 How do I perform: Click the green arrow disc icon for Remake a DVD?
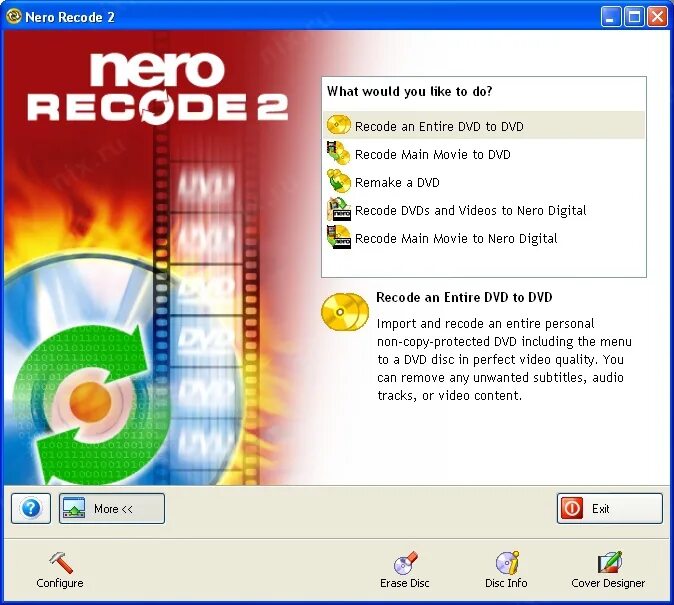tap(339, 181)
